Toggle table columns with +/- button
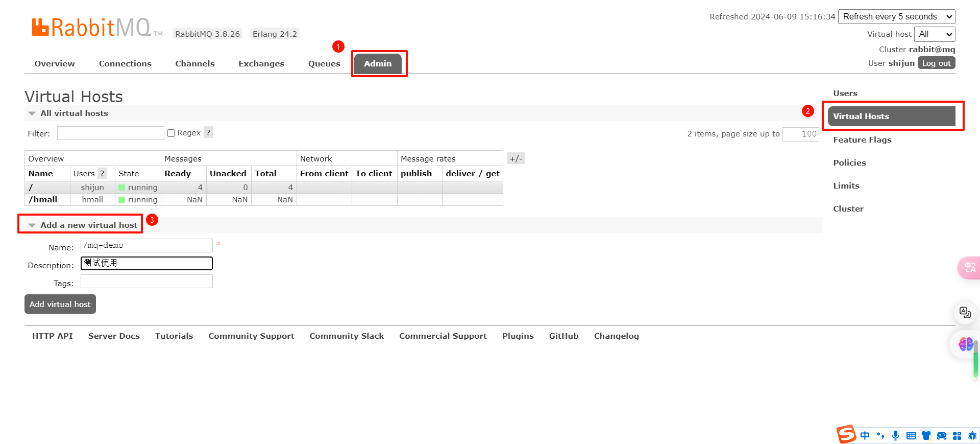This screenshot has height=444, width=980. pyautogui.click(x=516, y=158)
